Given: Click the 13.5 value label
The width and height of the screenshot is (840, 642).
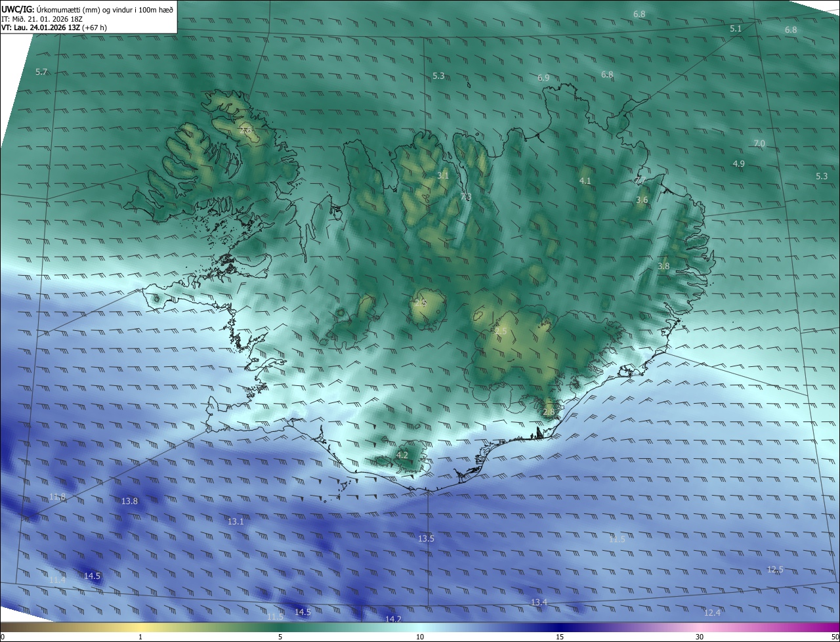Looking at the screenshot, I should tap(426, 538).
